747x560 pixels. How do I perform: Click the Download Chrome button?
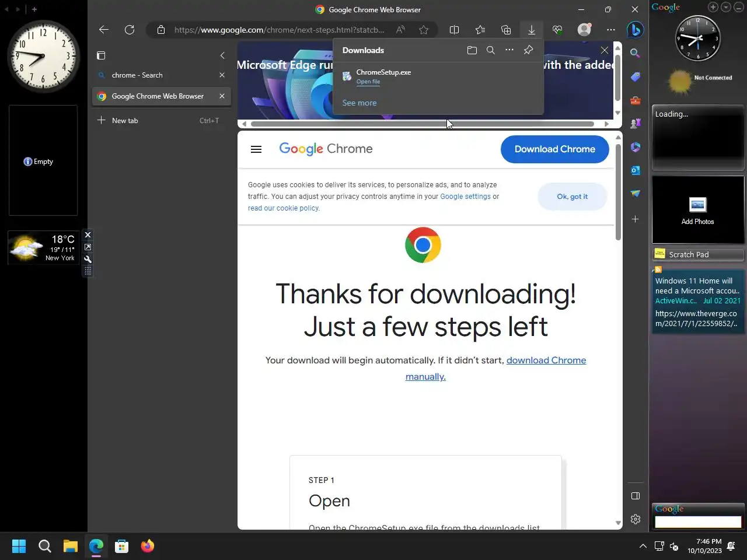pos(555,149)
